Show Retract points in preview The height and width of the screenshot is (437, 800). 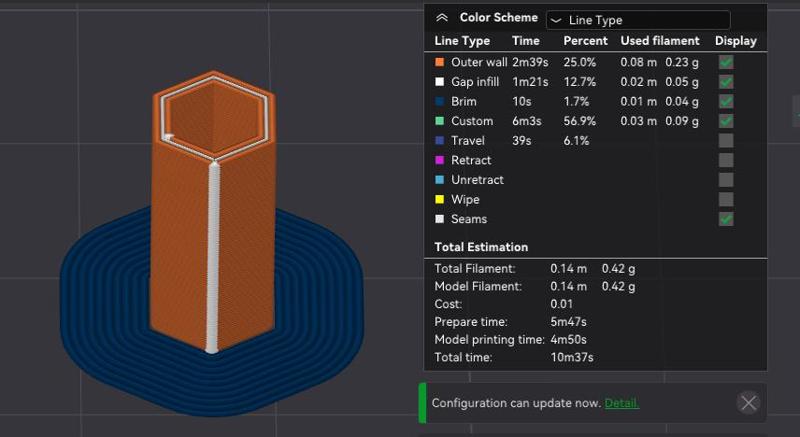click(x=726, y=160)
